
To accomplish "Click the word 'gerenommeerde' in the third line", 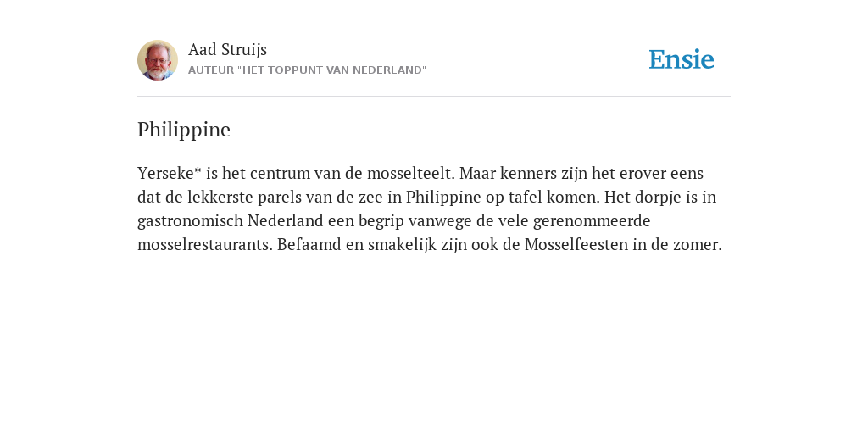I will tap(592, 221).
